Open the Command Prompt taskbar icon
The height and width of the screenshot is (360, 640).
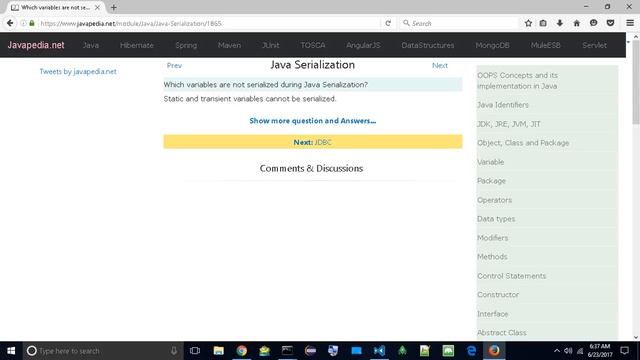tap(287, 351)
